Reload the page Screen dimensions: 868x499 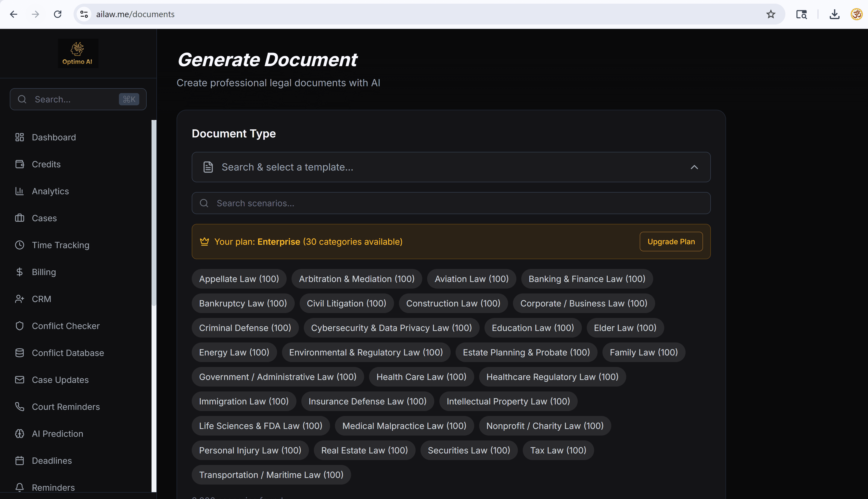tap(58, 14)
